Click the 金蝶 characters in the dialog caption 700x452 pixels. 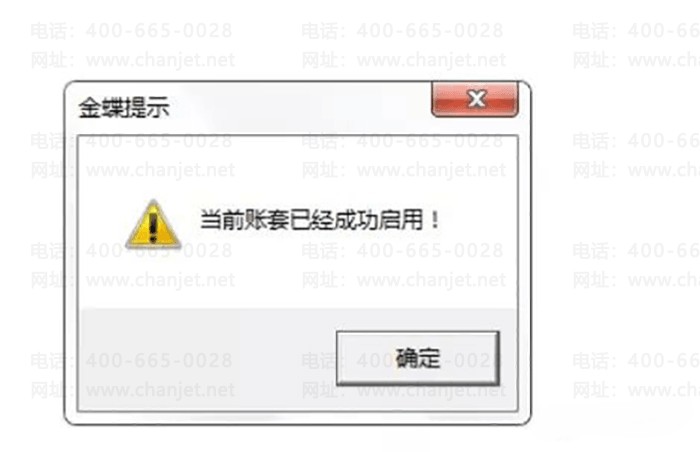[101, 108]
